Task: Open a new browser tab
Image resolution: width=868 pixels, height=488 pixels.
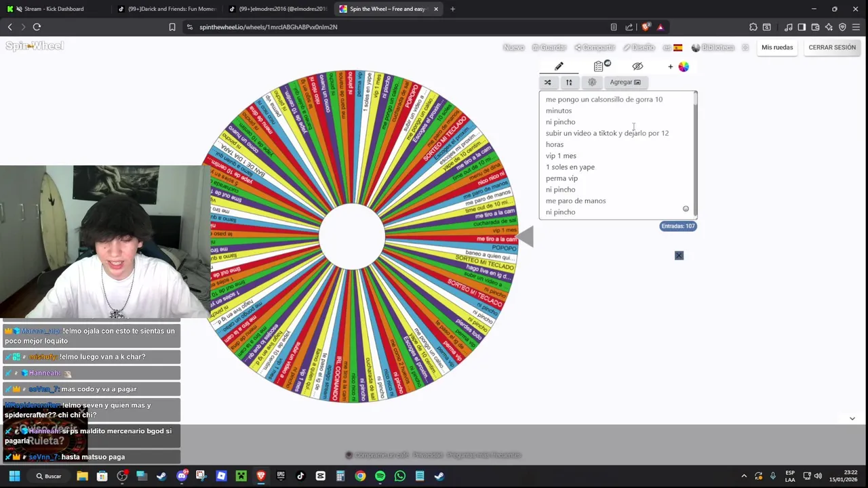Action: 452,9
